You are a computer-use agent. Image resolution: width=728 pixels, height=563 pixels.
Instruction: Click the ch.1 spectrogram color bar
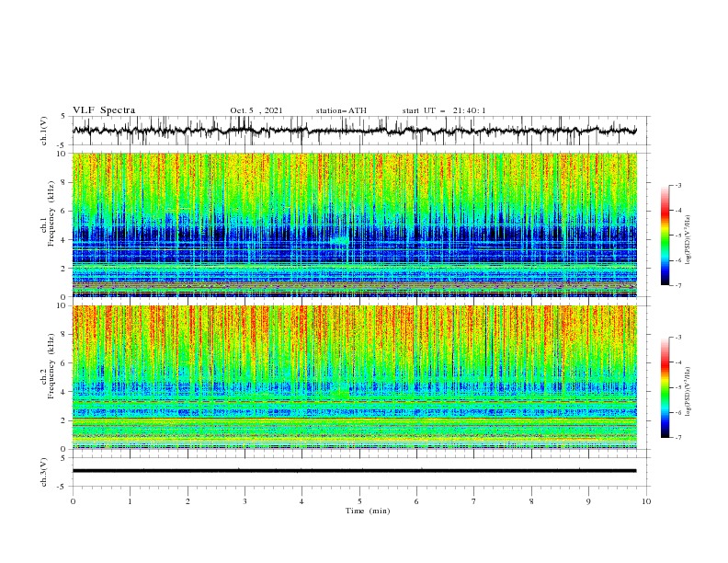pos(665,235)
